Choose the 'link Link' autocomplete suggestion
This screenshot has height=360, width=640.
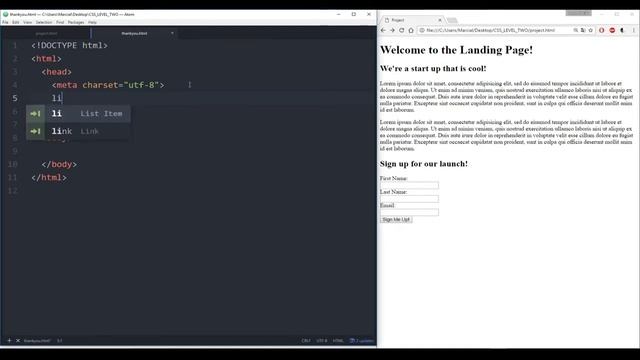(78, 131)
